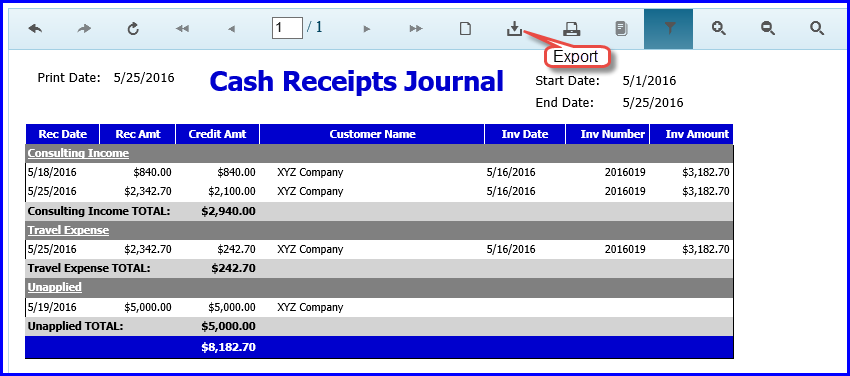Click the End Date value 5/25/2016
850x376 pixels.
coord(653,103)
